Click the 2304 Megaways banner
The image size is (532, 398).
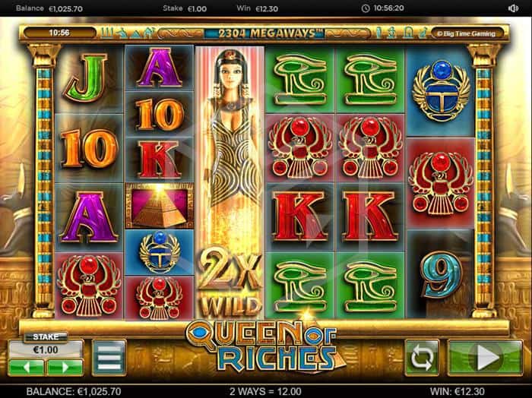(x=264, y=33)
